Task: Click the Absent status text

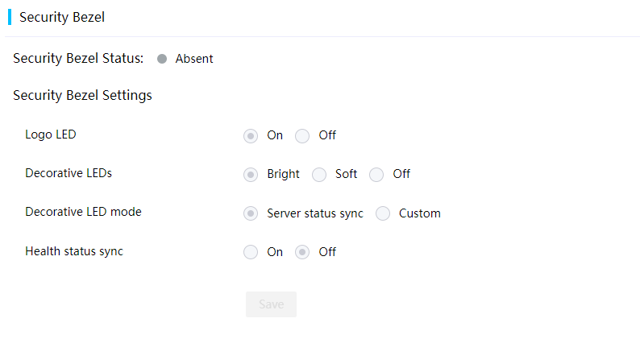Action: [194, 59]
